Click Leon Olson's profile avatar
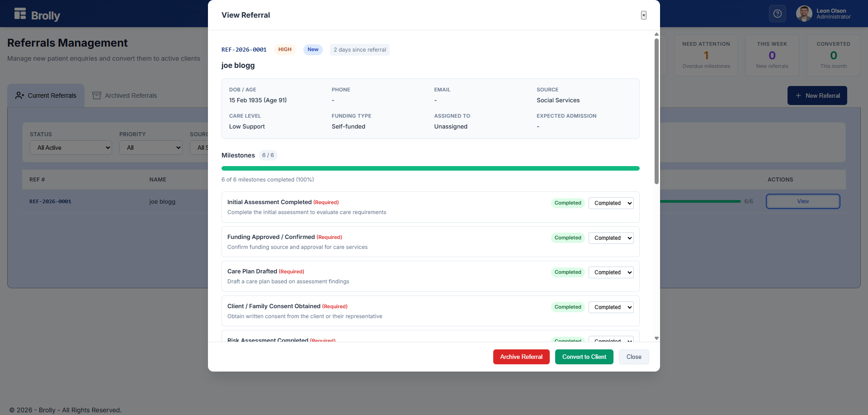Screen dimensions: 868x415 coord(804,14)
